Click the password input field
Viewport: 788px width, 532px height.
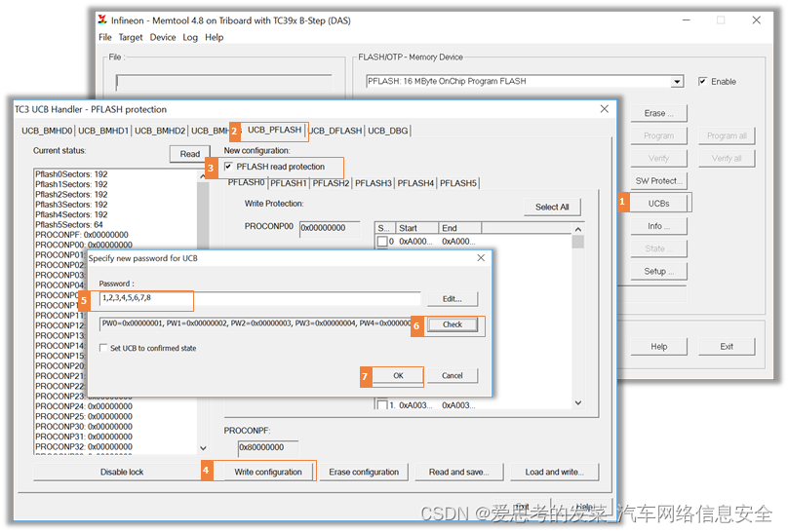259,298
